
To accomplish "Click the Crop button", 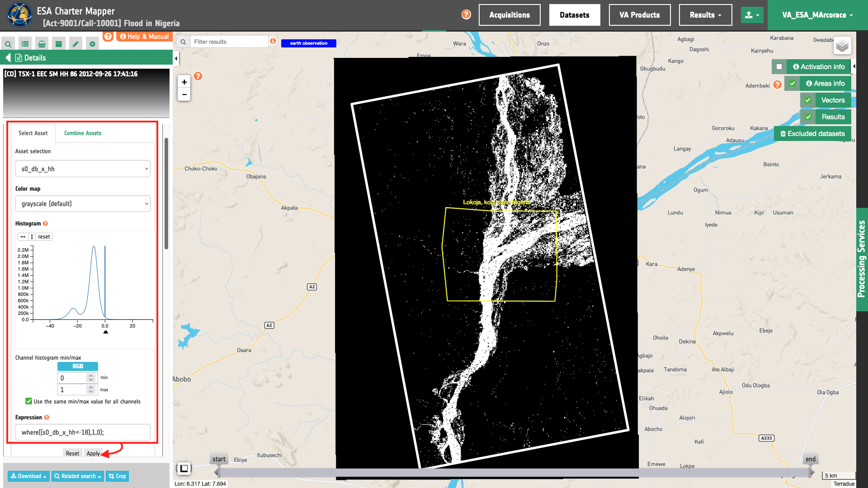I will click(x=118, y=476).
